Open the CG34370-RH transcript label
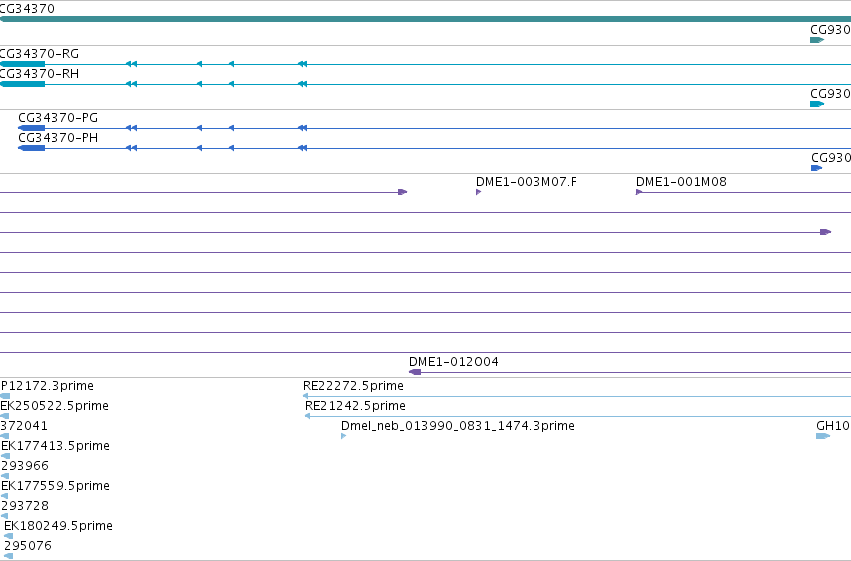The image size is (851, 561). click(x=39, y=74)
